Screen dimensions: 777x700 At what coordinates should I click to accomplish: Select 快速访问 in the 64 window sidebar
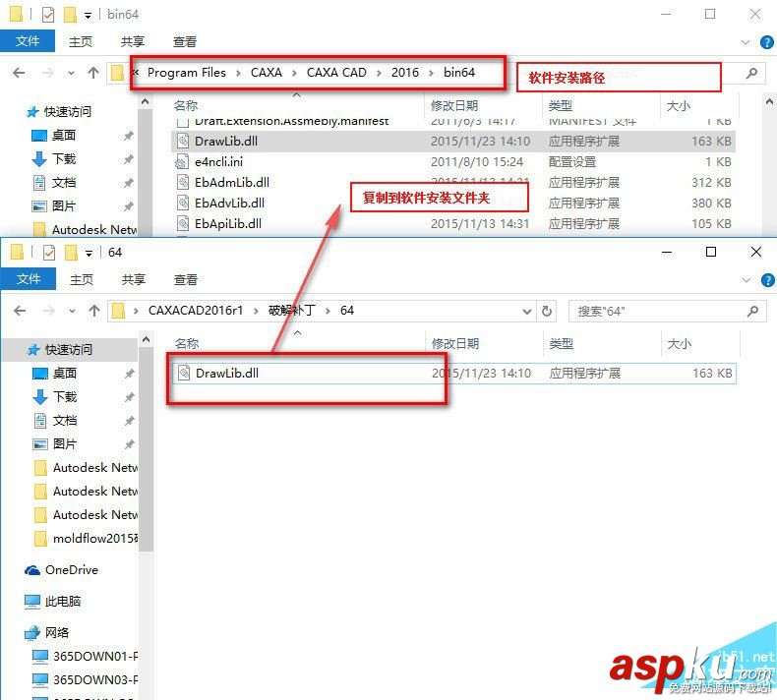click(70, 350)
